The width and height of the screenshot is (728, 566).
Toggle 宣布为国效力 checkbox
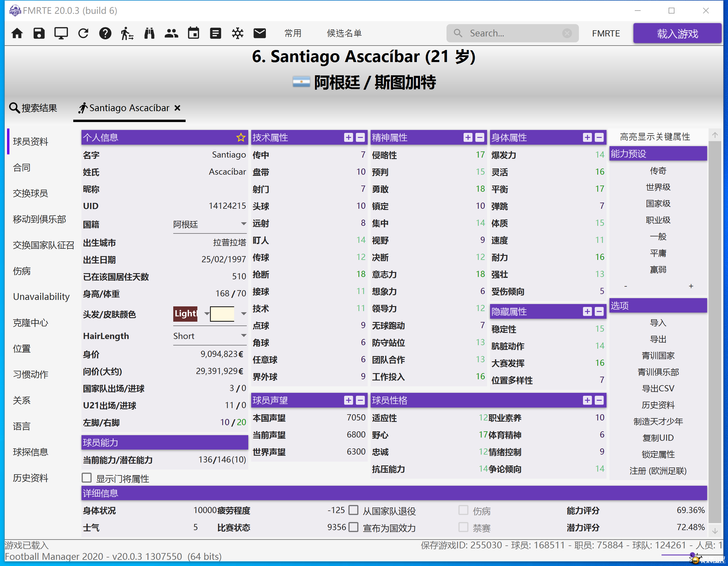353,527
